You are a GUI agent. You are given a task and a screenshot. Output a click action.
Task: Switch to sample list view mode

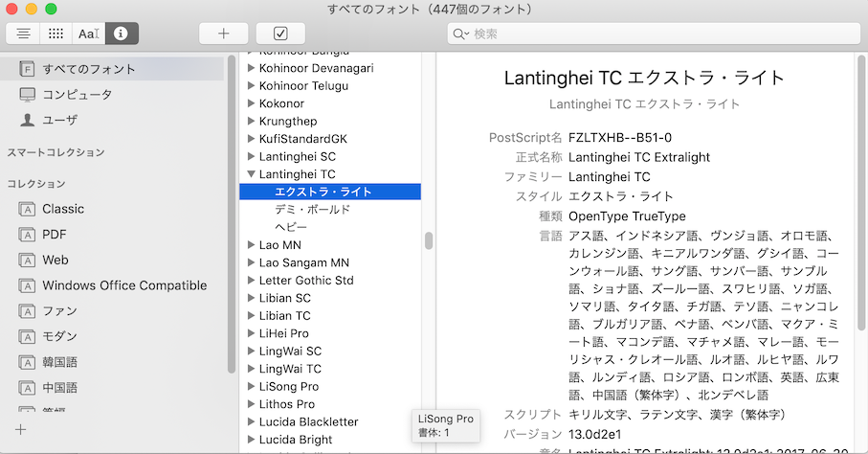23,34
